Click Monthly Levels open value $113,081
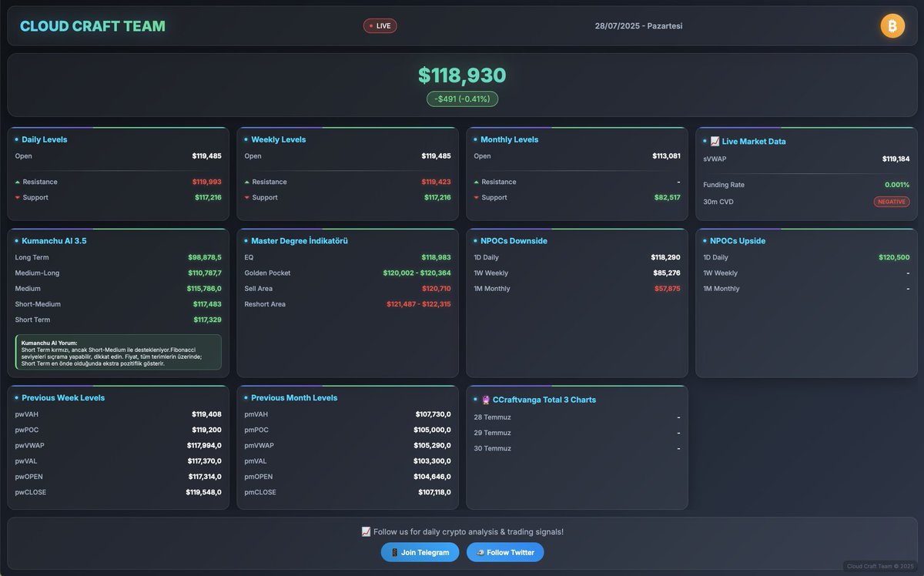This screenshot has width=924, height=576. 666,156
